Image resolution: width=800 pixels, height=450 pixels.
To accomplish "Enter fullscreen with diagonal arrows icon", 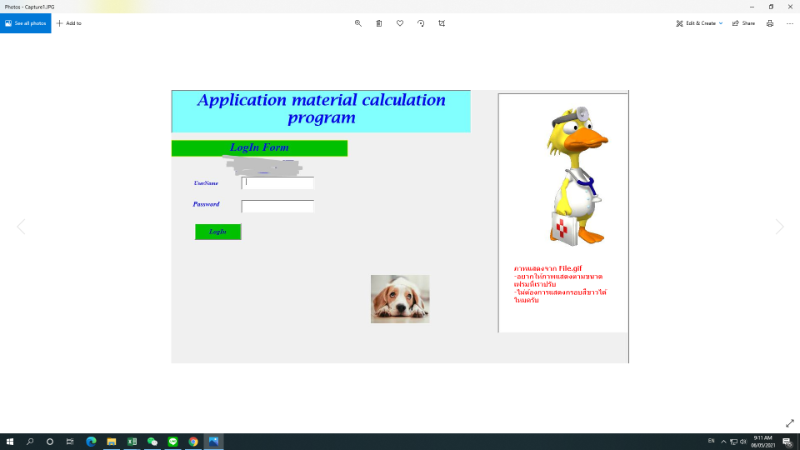I will click(790, 423).
